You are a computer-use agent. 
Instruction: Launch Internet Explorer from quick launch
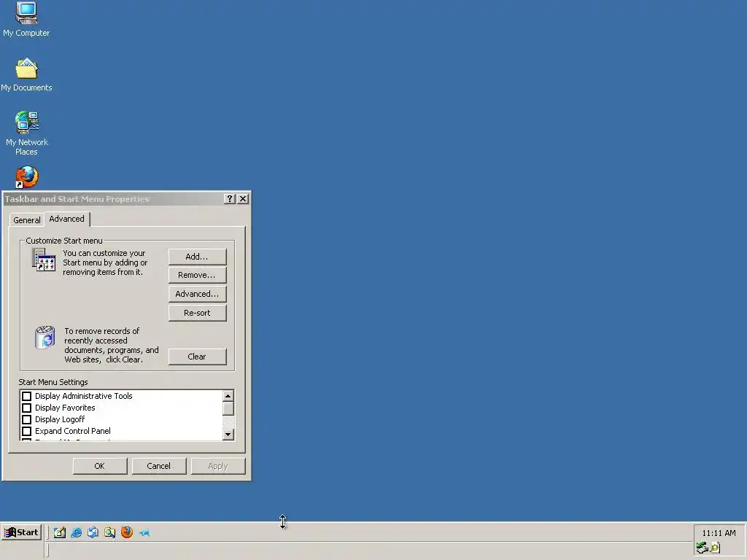tap(76, 532)
